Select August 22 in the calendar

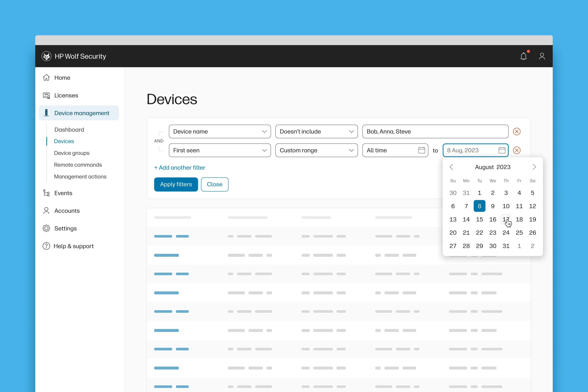pos(479,232)
